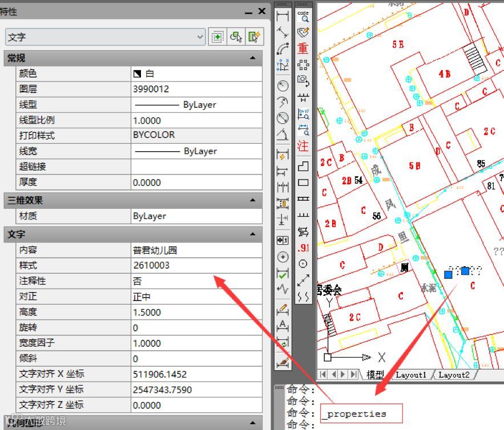Select the Linear dimension tool
Image resolution: width=504 pixels, height=430 pixels.
[283, 16]
